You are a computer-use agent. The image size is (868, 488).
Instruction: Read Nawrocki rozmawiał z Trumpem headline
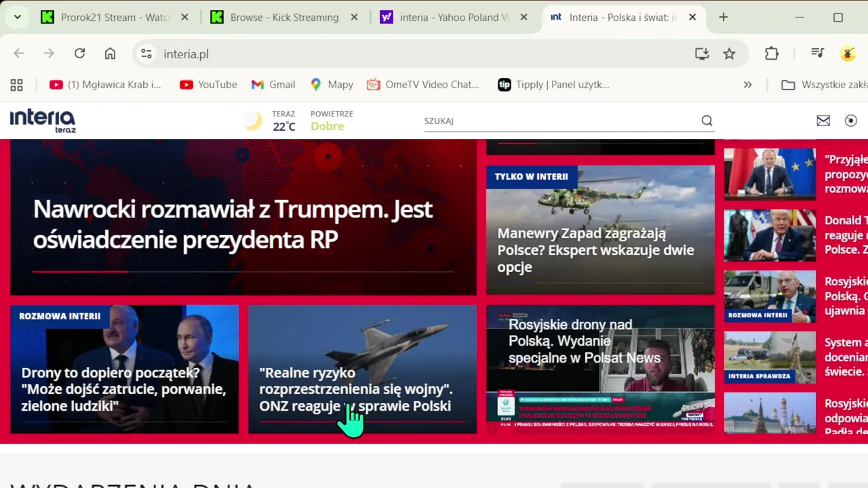tap(233, 224)
